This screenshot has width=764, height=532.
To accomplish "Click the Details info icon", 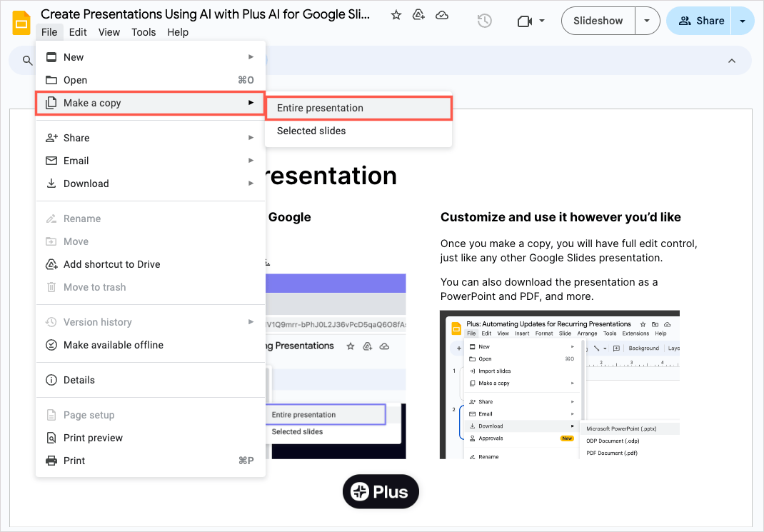I will [x=51, y=381].
